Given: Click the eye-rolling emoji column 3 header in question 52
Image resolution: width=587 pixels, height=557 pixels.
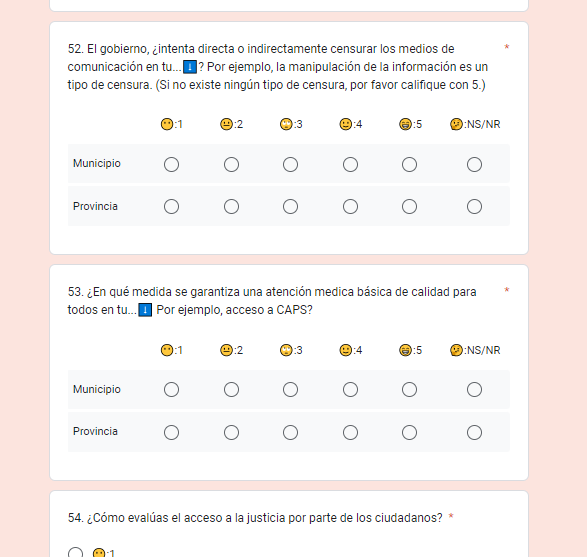Looking at the screenshot, I should pos(286,124).
